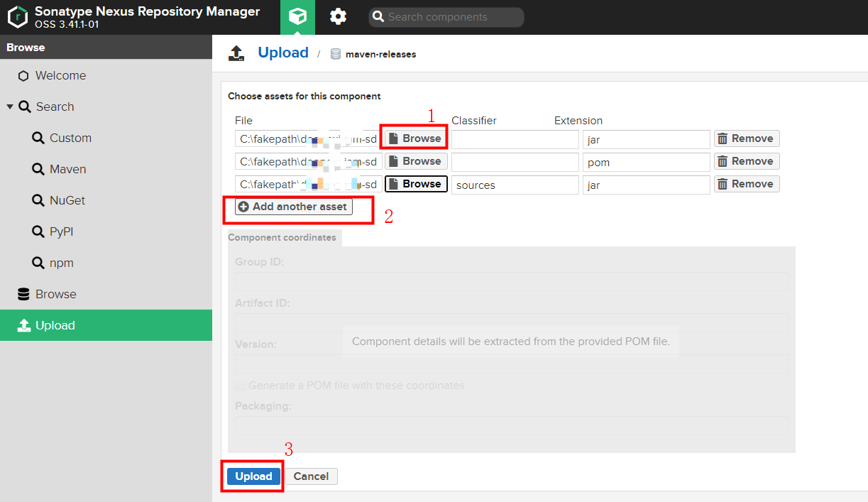The image size is (868, 502).
Task: Select Search in sidebar
Action: [x=55, y=107]
